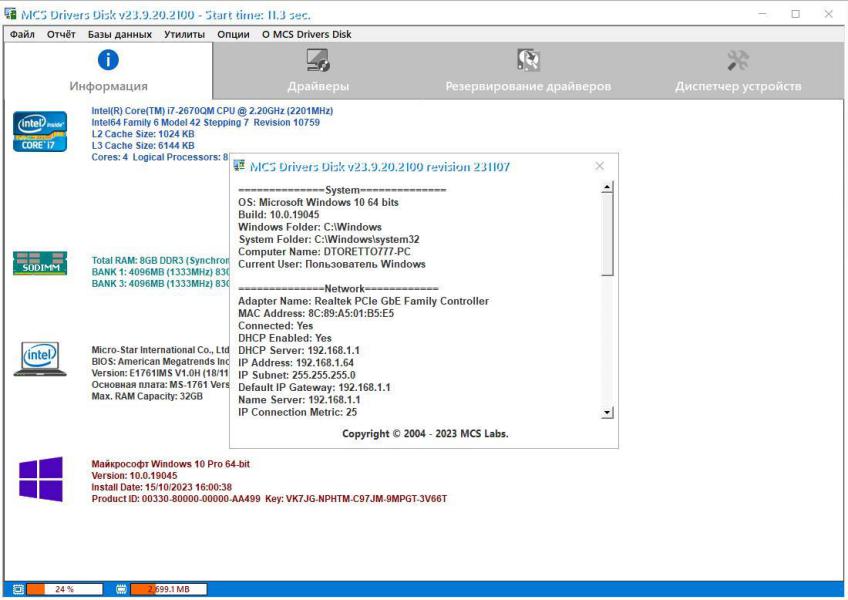Open the О MCS Drivers Disk menu
Viewport: 848px width, 600px height.
(307, 34)
